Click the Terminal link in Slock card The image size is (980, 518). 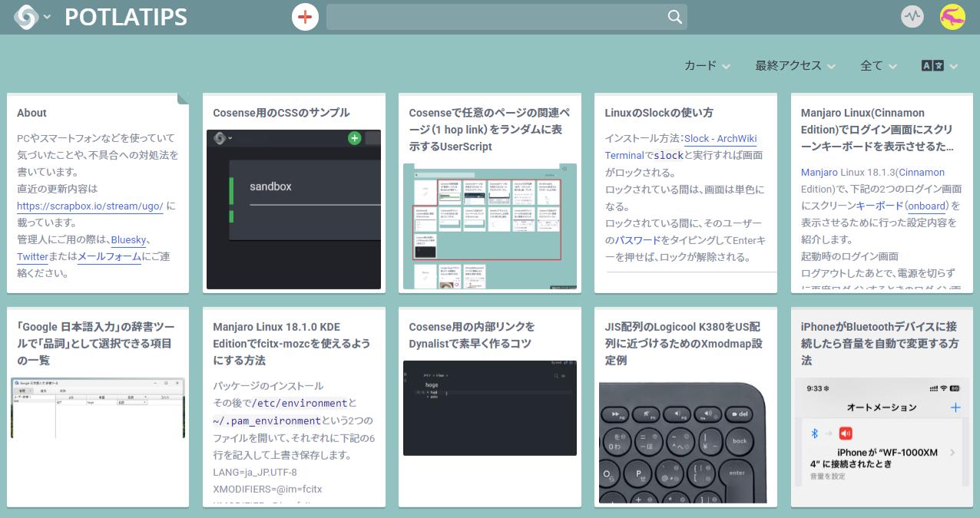click(624, 155)
